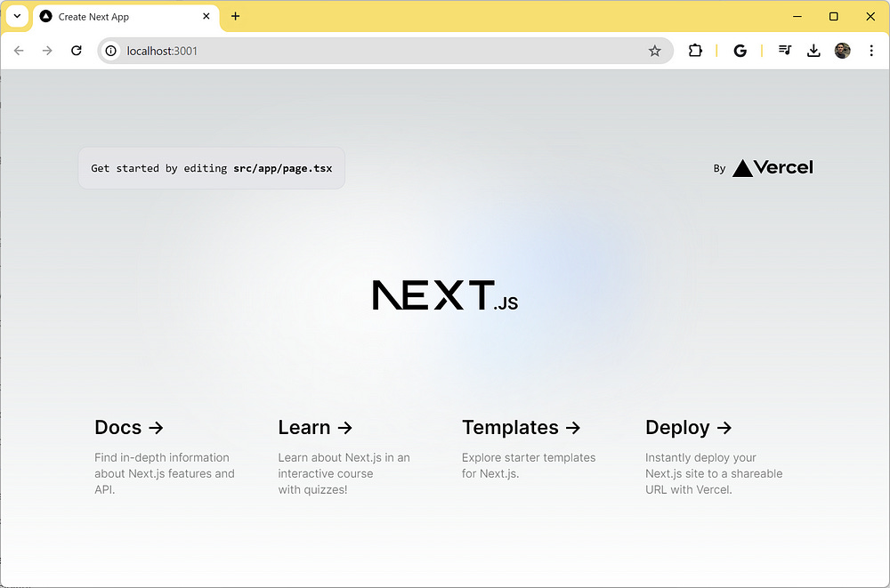This screenshot has height=588, width=890.
Task: Open the browser profile avatar
Action: point(842,51)
